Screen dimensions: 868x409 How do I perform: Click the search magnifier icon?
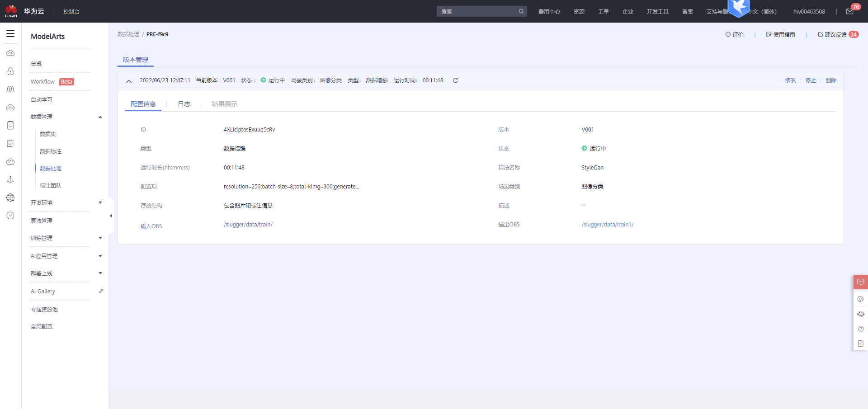[521, 11]
